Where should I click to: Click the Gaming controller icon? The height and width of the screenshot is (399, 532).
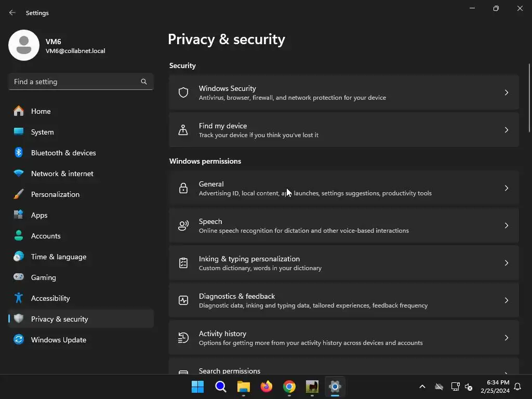[x=19, y=277]
